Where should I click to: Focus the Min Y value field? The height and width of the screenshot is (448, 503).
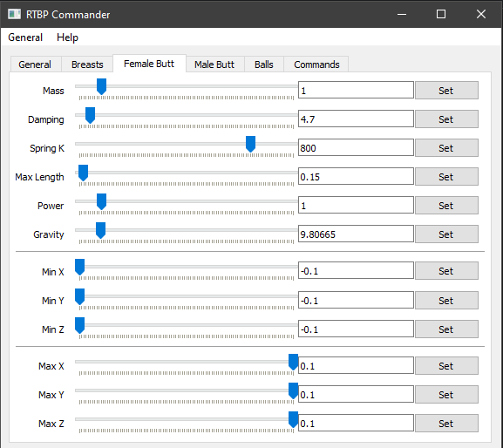coord(356,300)
